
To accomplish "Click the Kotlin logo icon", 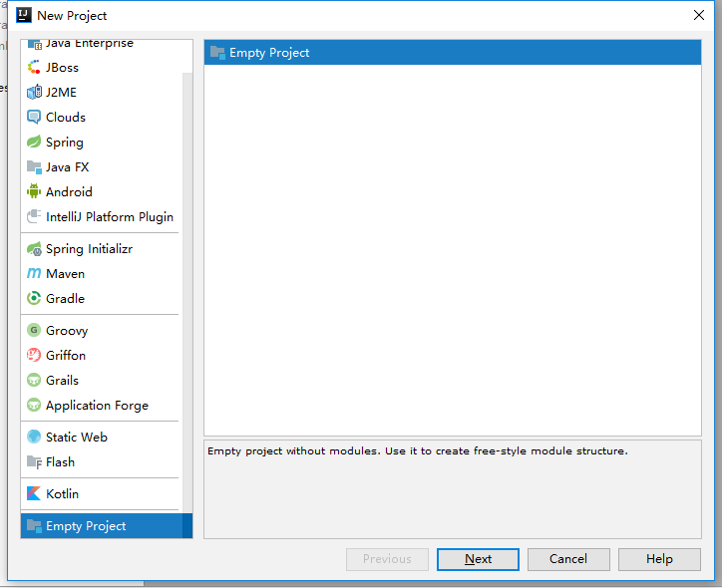I will point(34,493).
